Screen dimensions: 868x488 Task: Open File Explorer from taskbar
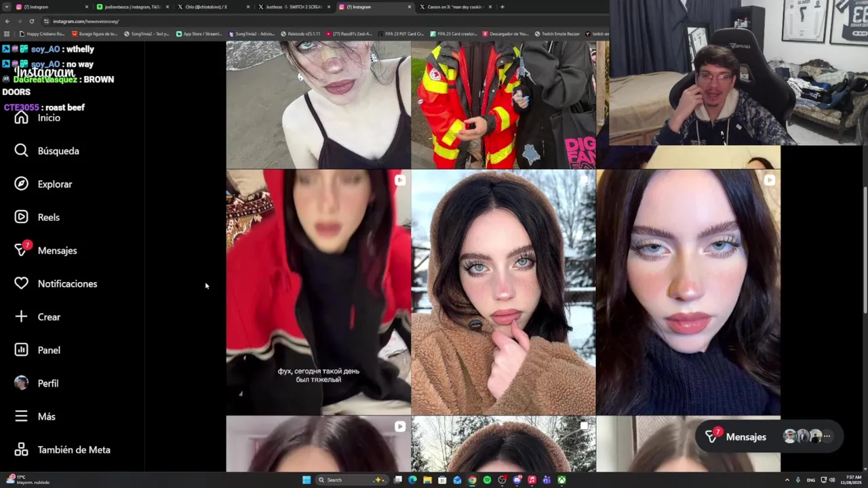coord(427,480)
